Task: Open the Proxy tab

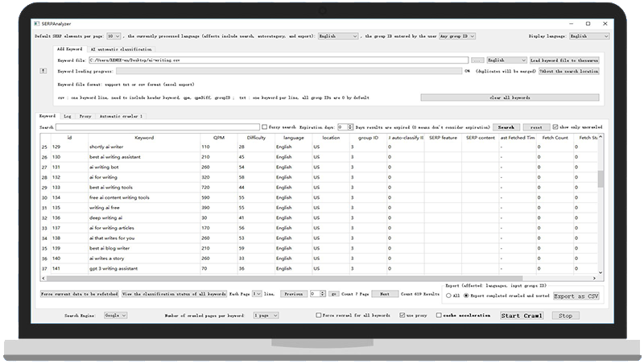Action: (85, 116)
